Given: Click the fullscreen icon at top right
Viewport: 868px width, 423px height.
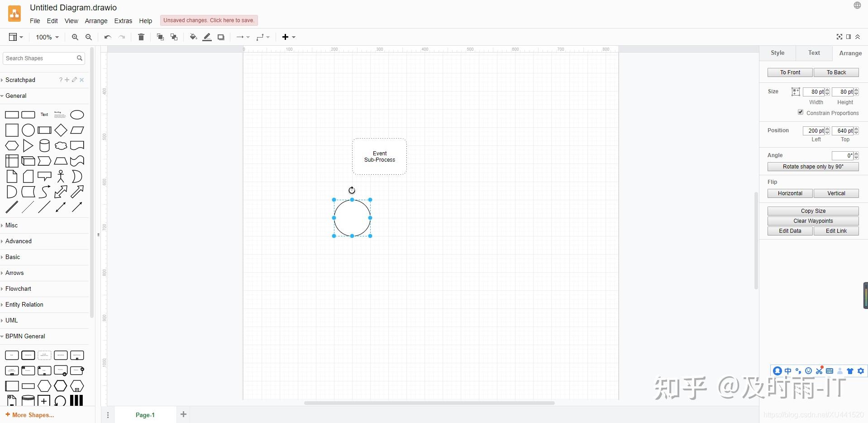Looking at the screenshot, I should pyautogui.click(x=839, y=37).
